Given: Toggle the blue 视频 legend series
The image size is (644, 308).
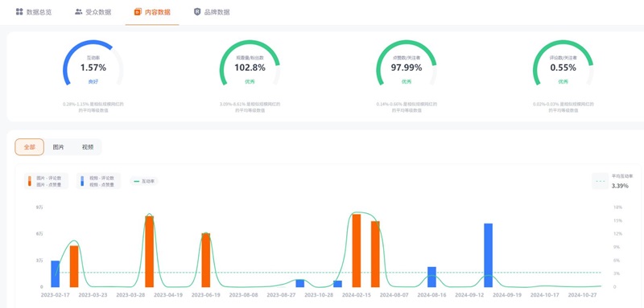Looking at the screenshot, I should coord(98,181).
